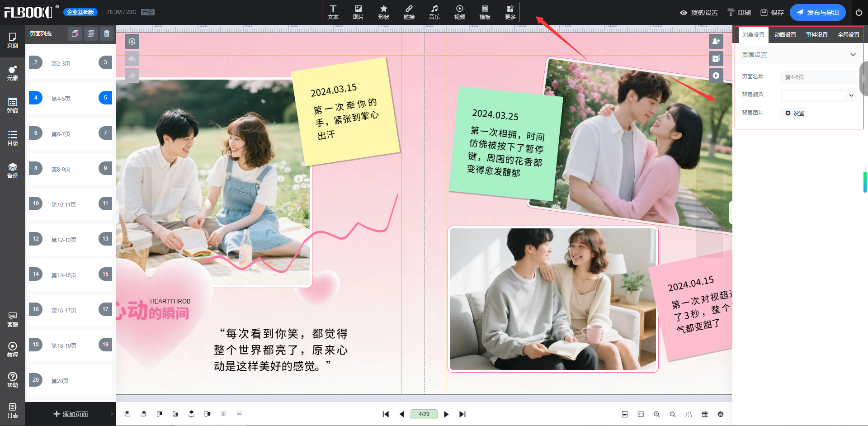Toggle 预览/设置 preview eye button
The width and height of the screenshot is (868, 426).
(x=699, y=13)
